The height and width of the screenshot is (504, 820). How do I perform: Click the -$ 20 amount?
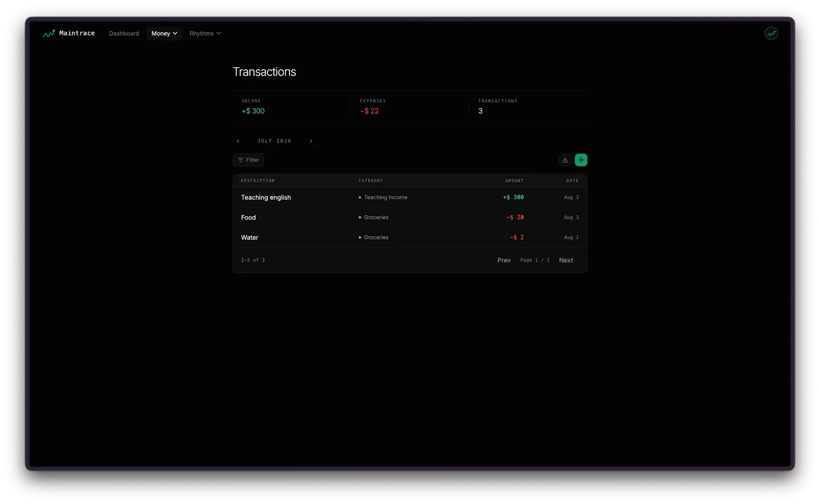(x=515, y=217)
